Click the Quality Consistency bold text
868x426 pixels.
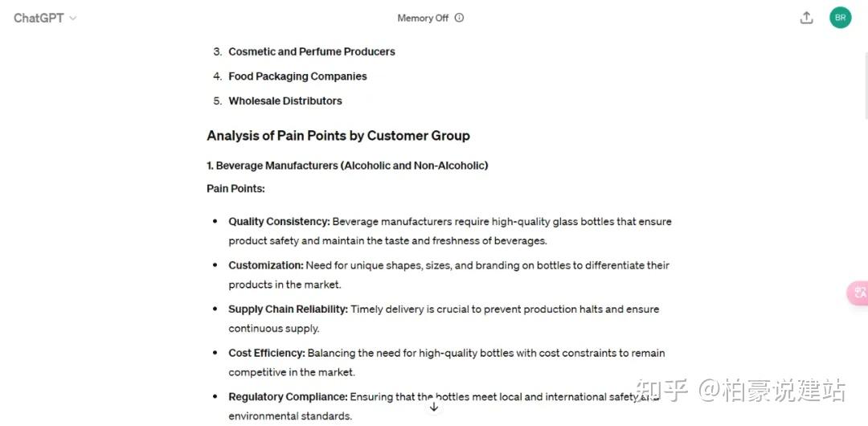tap(279, 222)
